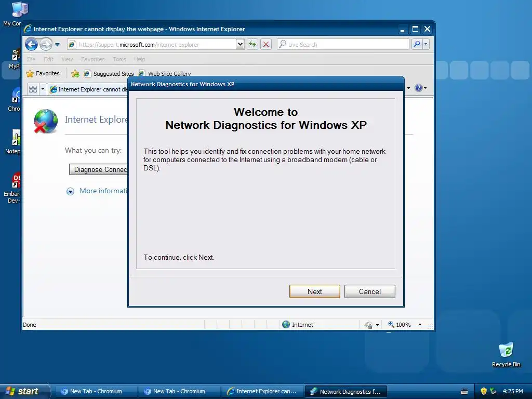
Task: Click the 4:25 PM clock
Action: pyautogui.click(x=513, y=391)
